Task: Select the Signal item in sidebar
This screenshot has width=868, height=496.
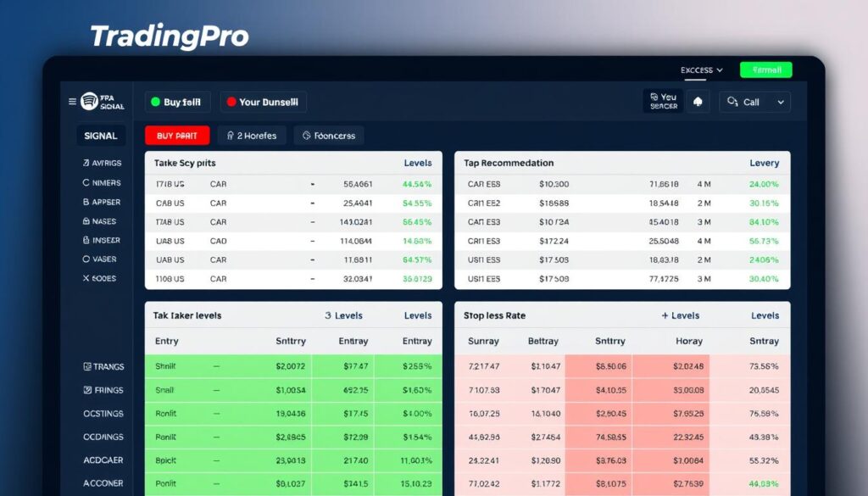Action: tap(101, 136)
